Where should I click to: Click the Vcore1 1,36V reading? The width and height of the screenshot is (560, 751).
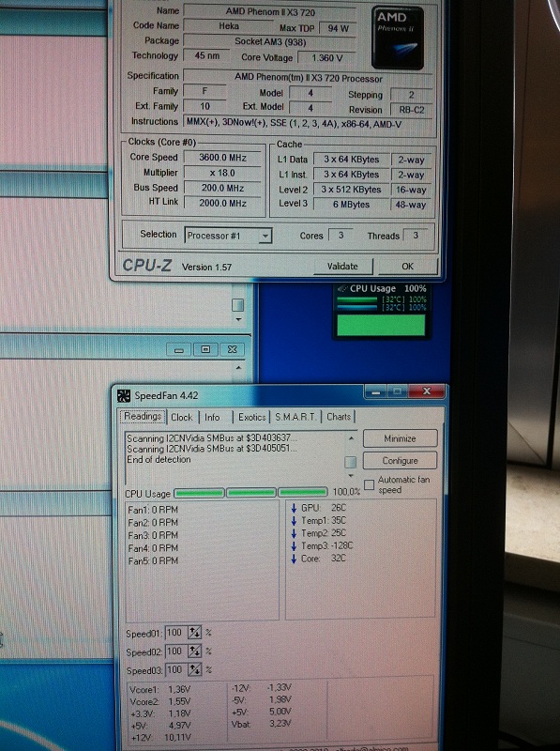pos(159,690)
